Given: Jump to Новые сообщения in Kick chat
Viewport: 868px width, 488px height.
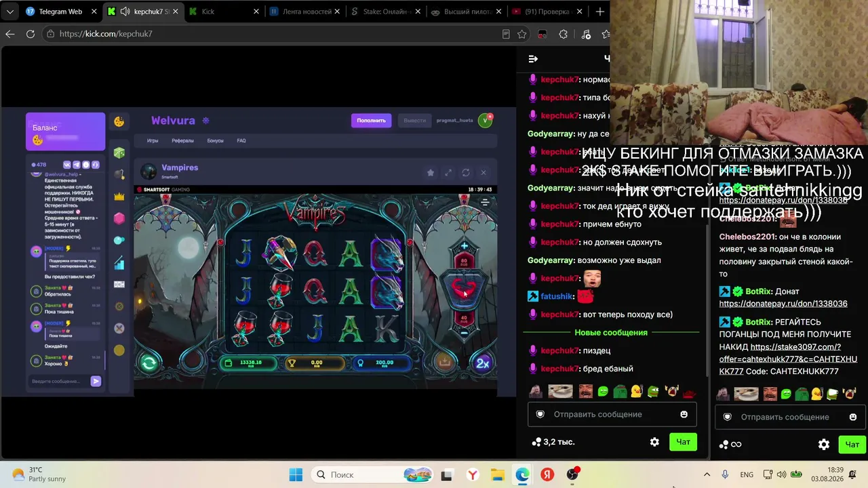Looking at the screenshot, I should coord(611,333).
